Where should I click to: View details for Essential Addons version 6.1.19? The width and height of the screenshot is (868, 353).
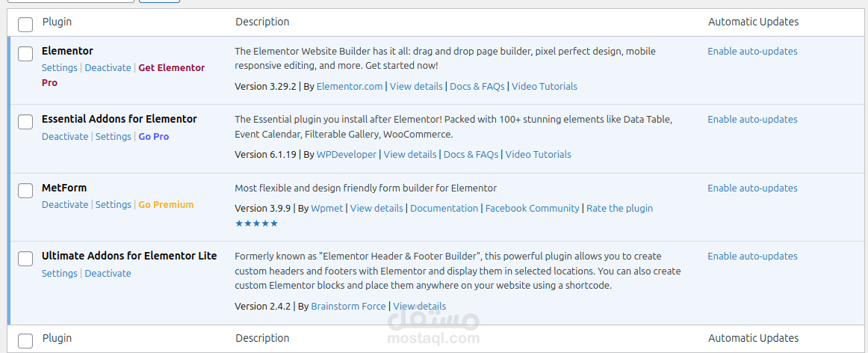410,155
